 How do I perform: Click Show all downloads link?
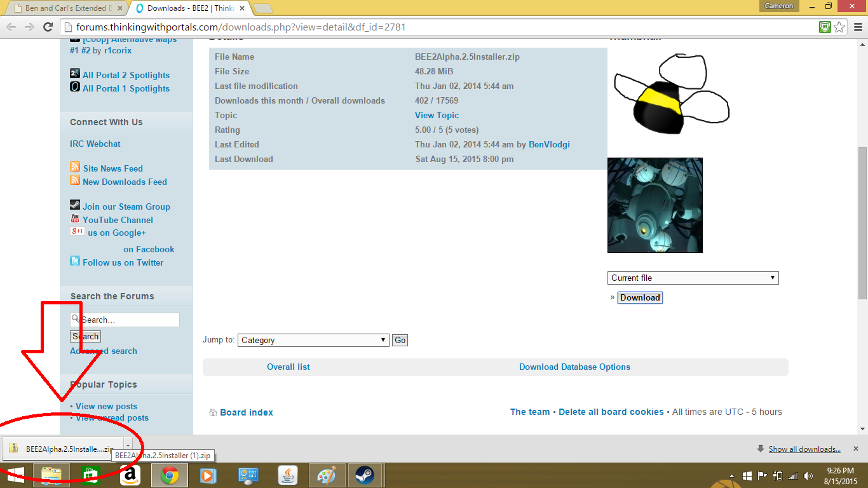804,449
